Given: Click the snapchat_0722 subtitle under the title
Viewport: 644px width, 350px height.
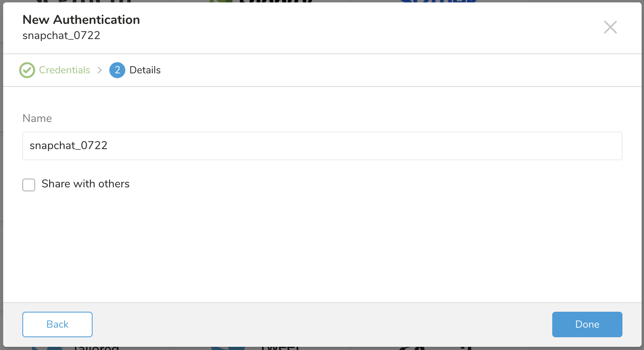Looking at the screenshot, I should [61, 35].
